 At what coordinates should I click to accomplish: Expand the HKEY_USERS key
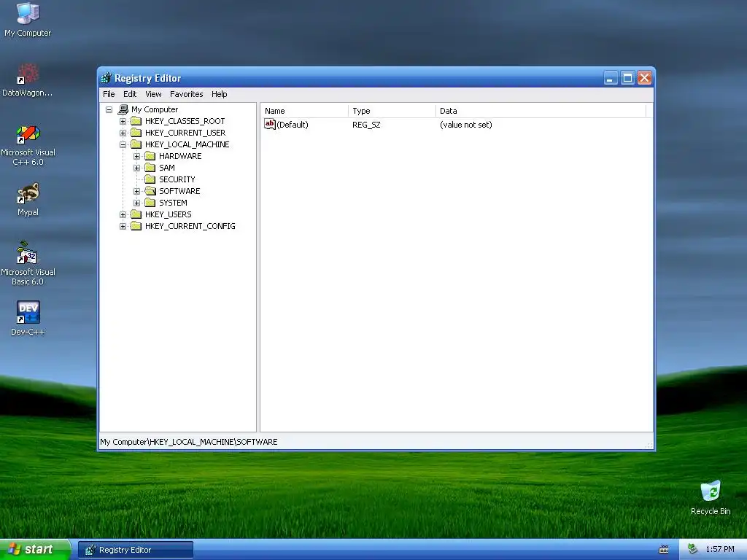tap(123, 214)
